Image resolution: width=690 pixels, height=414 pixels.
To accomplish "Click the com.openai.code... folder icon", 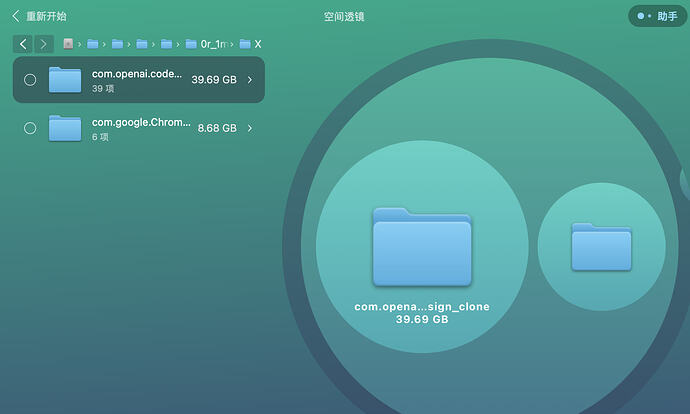I will click(65, 80).
